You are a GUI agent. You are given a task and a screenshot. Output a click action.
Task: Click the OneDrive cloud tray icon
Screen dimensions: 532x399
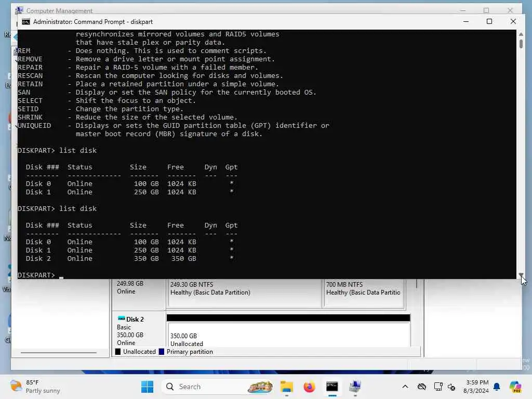pyautogui.click(x=422, y=387)
